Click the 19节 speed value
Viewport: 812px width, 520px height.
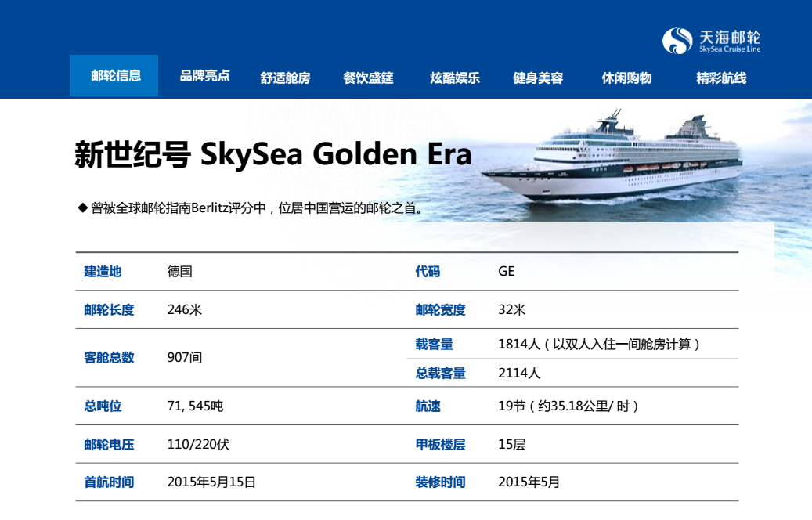(x=568, y=406)
